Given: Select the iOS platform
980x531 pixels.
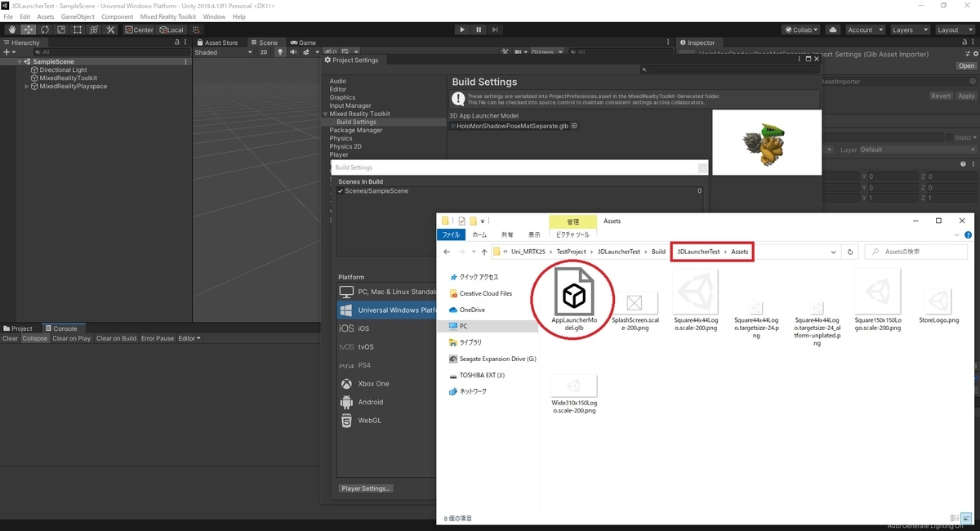Looking at the screenshot, I should click(x=363, y=328).
